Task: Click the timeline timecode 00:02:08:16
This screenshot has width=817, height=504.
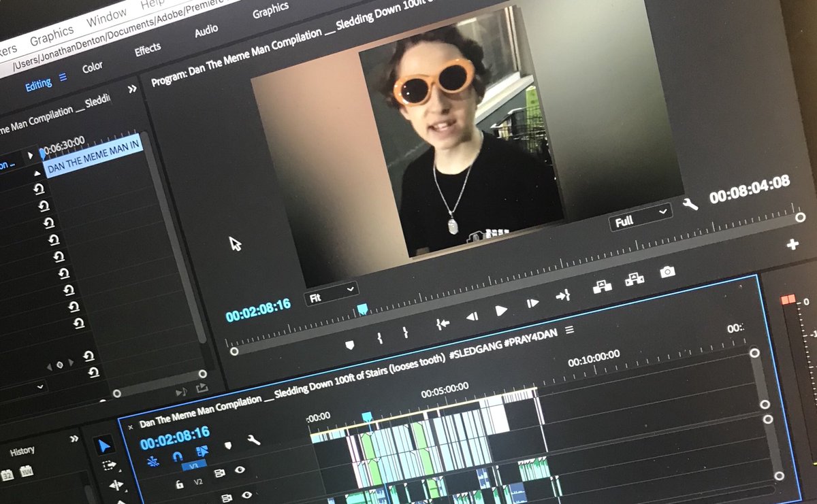Action: coord(174,438)
